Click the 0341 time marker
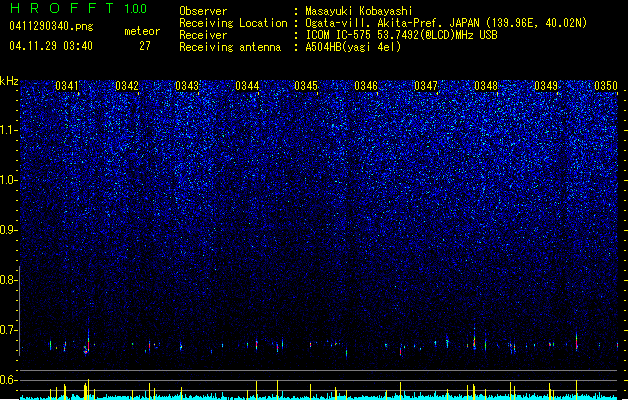The image size is (629, 400). pyautogui.click(x=67, y=86)
